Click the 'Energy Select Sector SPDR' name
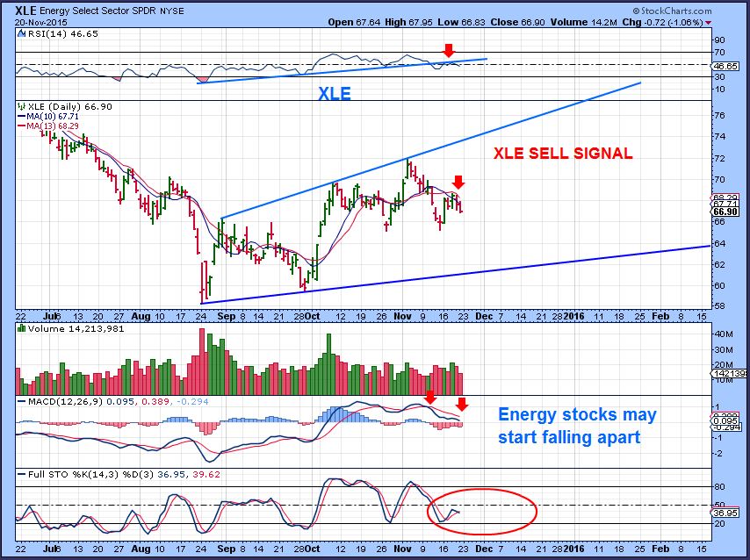The height and width of the screenshot is (560, 750). [x=99, y=11]
